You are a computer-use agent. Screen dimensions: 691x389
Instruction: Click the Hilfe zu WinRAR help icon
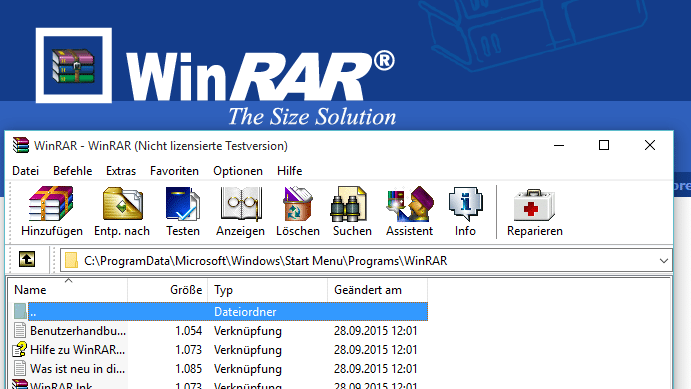19,349
